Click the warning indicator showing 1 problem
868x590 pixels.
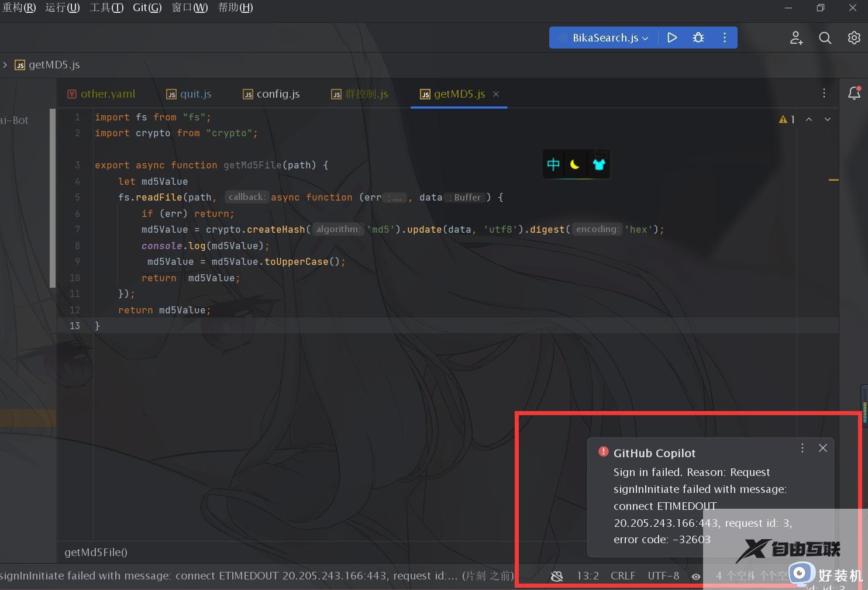(787, 119)
